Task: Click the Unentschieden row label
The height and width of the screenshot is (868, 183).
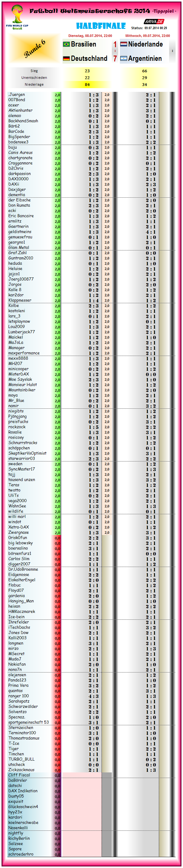Action: pyautogui.click(x=34, y=78)
